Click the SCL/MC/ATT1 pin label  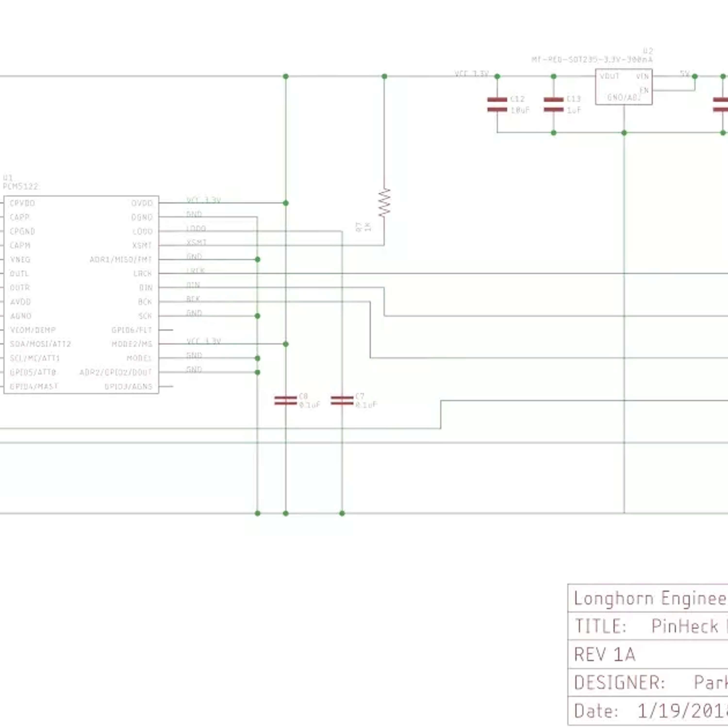(35, 358)
